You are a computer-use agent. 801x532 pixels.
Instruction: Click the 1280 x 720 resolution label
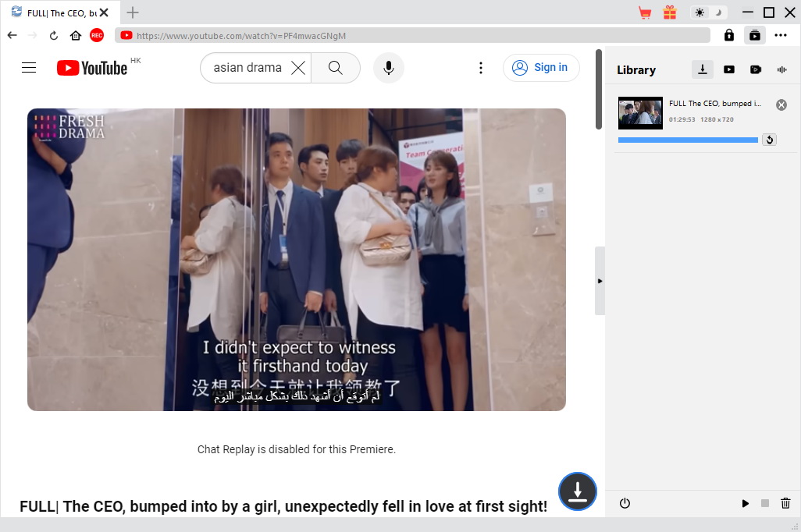tap(717, 119)
